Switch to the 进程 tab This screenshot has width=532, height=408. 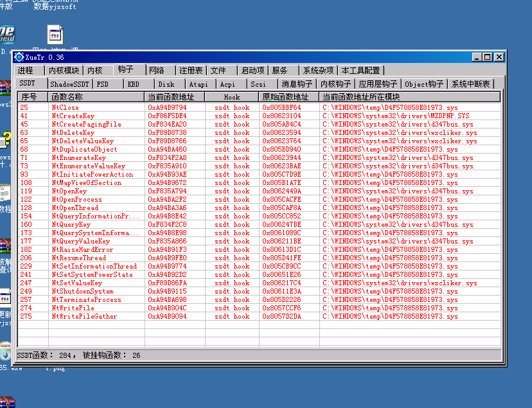coord(29,70)
